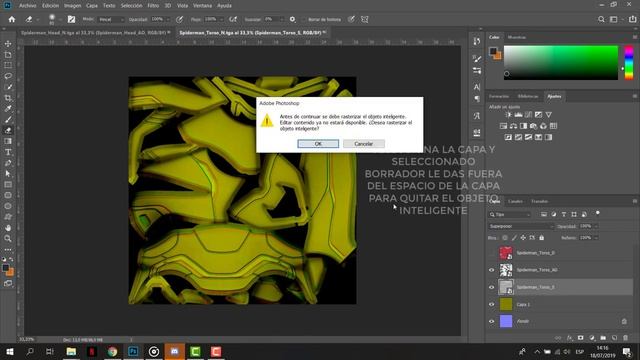Select the Zoom tool
Screen dimensions: 640x360
point(8,238)
